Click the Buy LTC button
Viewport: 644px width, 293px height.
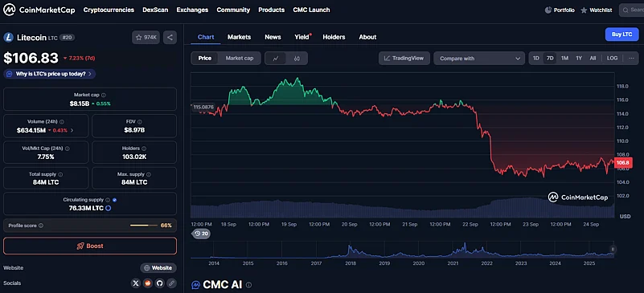click(621, 35)
